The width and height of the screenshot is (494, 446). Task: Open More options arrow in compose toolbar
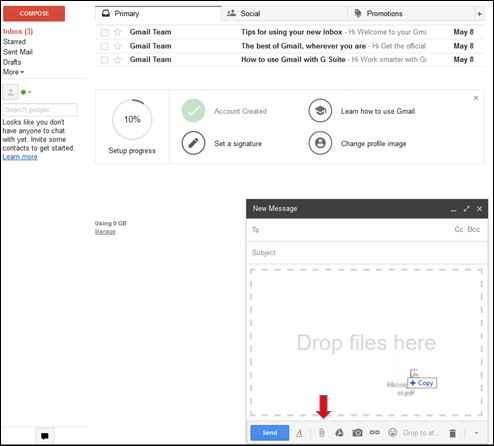476,433
